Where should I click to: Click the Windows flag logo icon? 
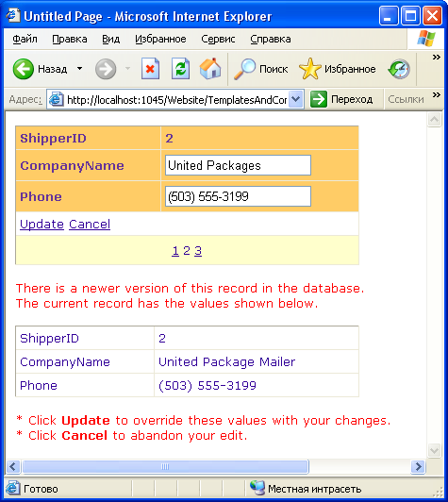tap(426, 39)
